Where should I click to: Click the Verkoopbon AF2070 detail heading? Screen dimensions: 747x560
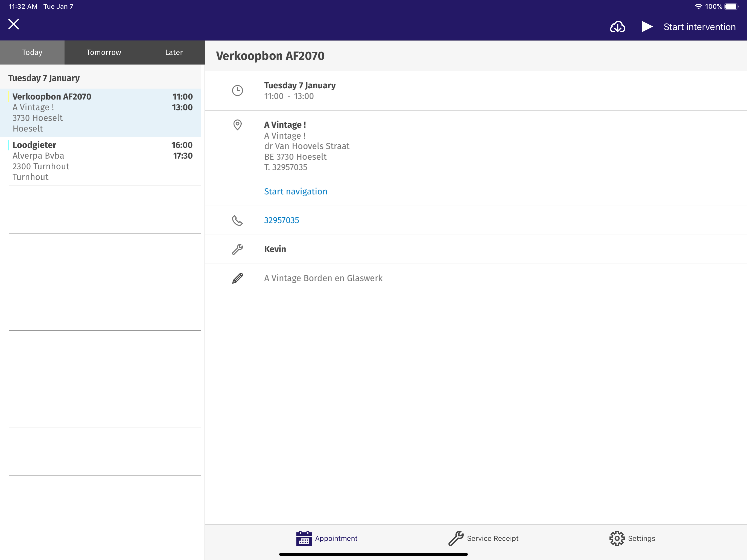tap(270, 56)
